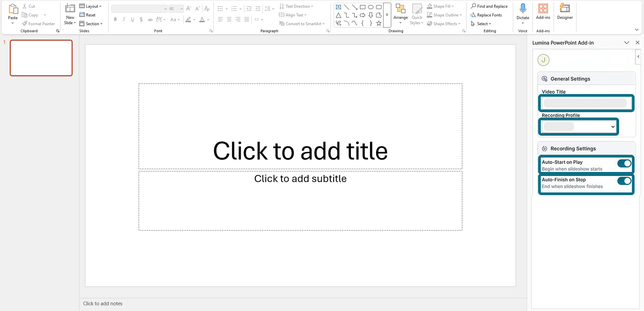This screenshot has height=311, width=644.
Task: Toggle strikethrough formatting
Action: 150,19
